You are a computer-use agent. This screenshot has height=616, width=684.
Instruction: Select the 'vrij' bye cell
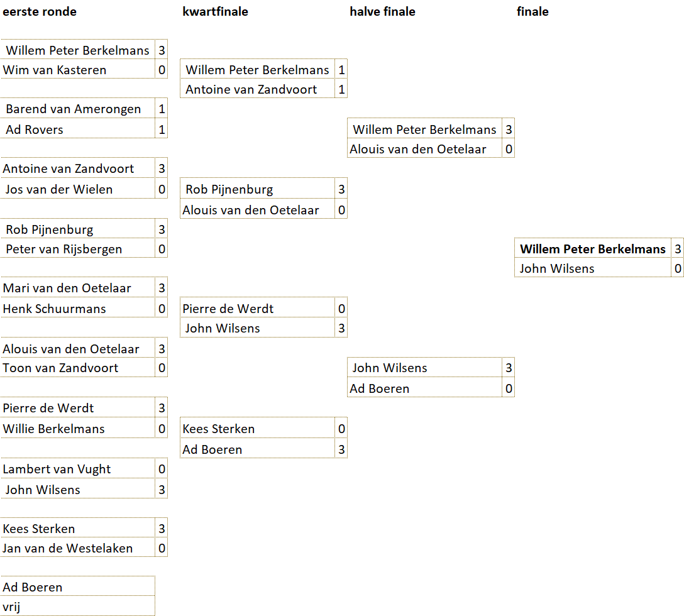click(x=12, y=607)
